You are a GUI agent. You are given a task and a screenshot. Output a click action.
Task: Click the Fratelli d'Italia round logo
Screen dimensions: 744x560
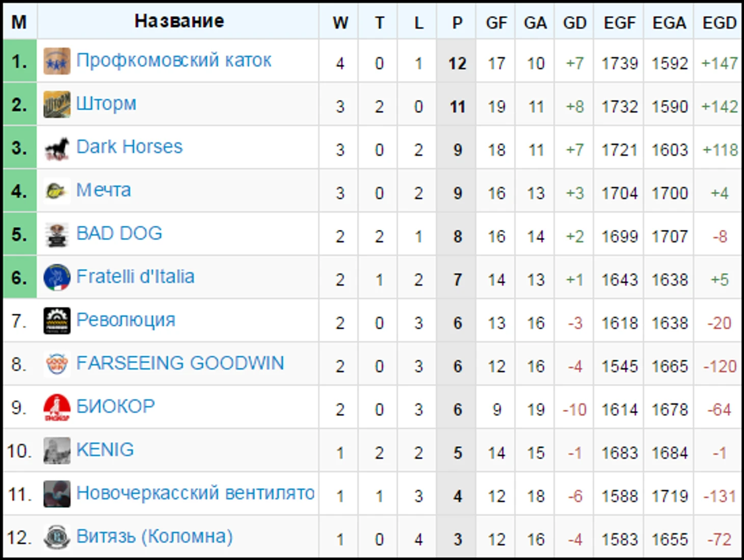click(57, 278)
